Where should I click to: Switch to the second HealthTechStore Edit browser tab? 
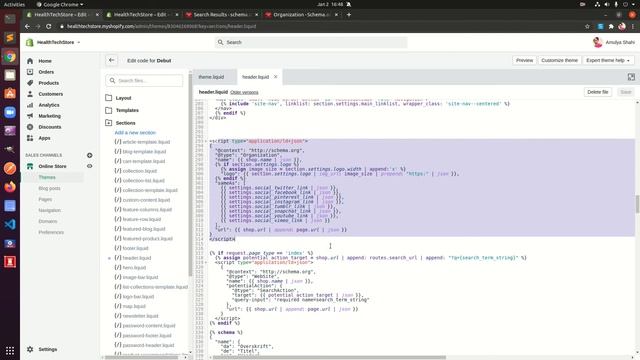(141, 14)
